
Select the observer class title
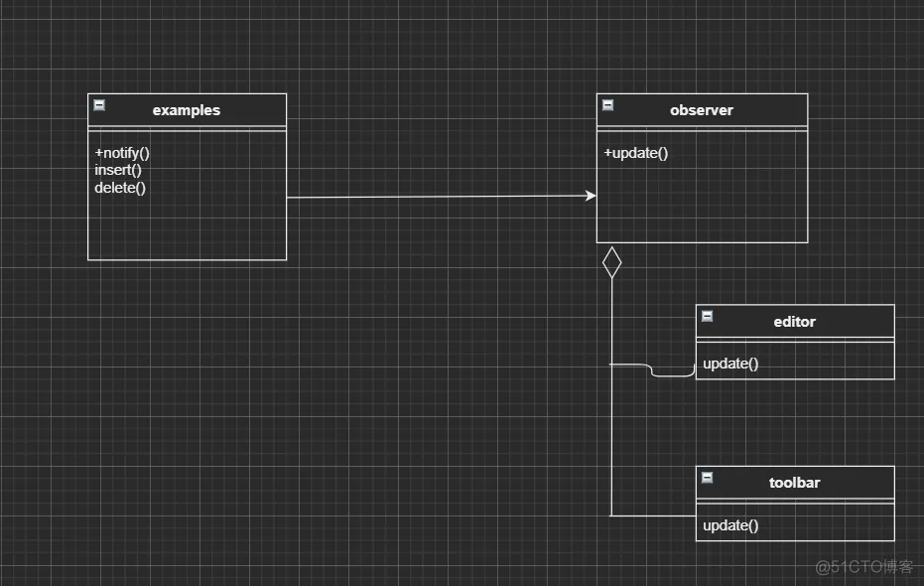[x=702, y=110]
